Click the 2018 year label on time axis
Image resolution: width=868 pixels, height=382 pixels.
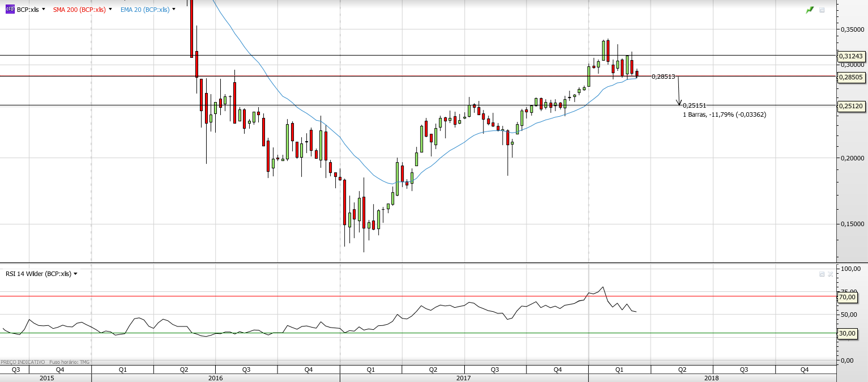(712, 377)
